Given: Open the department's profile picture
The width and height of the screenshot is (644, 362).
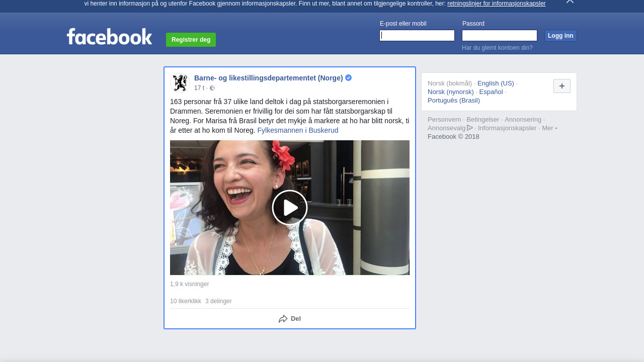Looking at the screenshot, I should pyautogui.click(x=180, y=83).
